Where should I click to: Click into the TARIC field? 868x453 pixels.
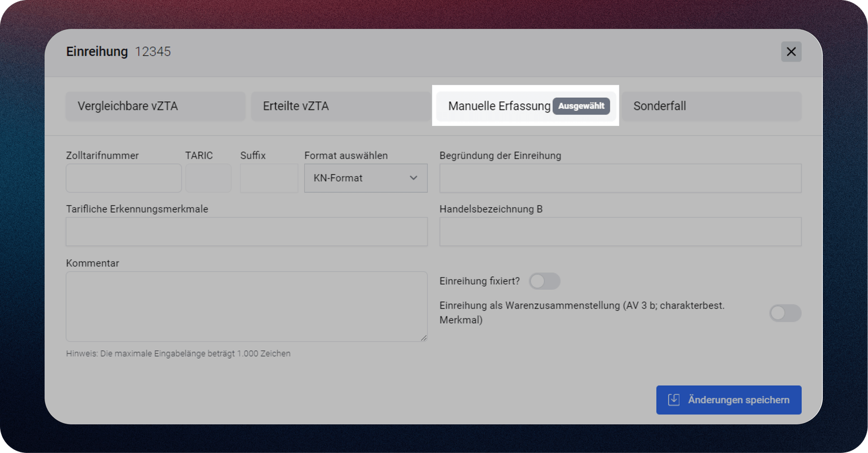point(208,178)
